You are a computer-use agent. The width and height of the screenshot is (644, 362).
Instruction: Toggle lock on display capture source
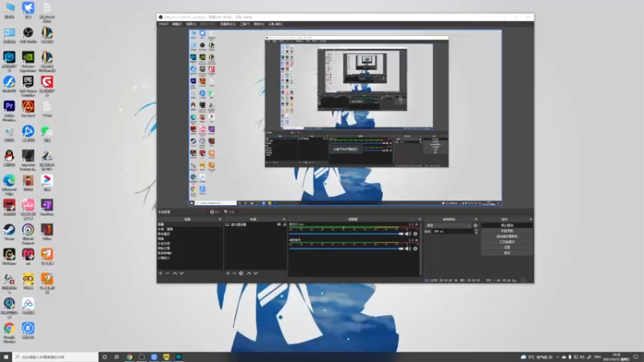[284, 224]
